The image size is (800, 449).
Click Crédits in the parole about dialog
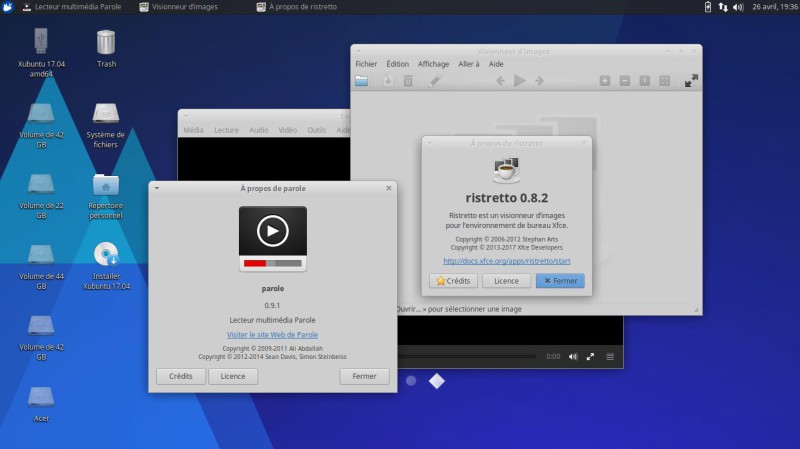pyautogui.click(x=181, y=376)
